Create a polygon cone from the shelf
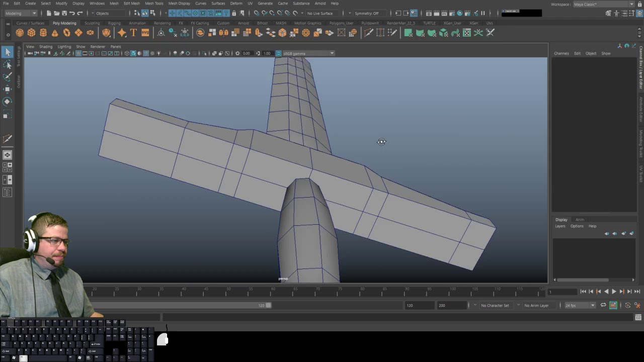Screen dimensions: 644x362 point(55,33)
